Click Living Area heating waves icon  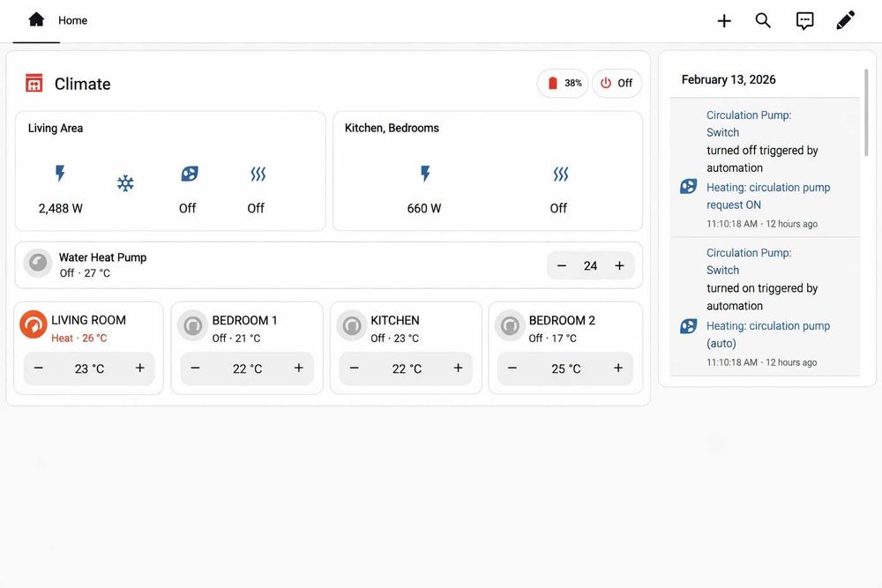tap(258, 174)
